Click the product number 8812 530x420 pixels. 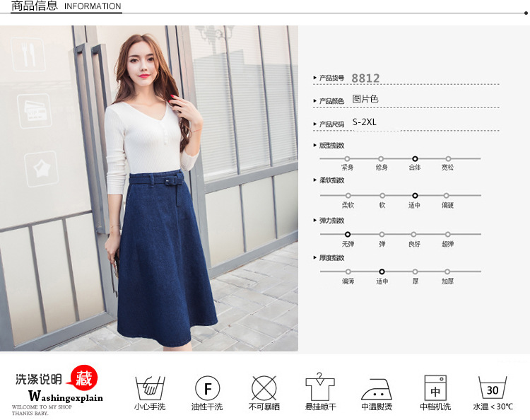[x=365, y=78]
